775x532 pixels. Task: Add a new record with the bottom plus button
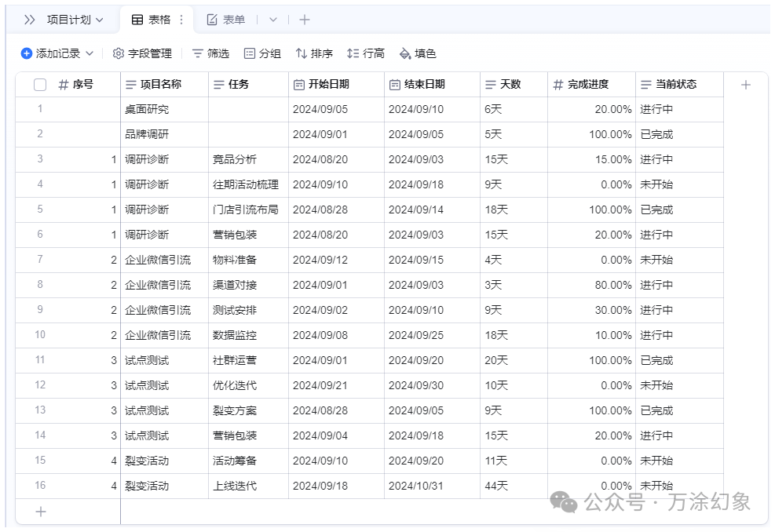click(x=39, y=511)
